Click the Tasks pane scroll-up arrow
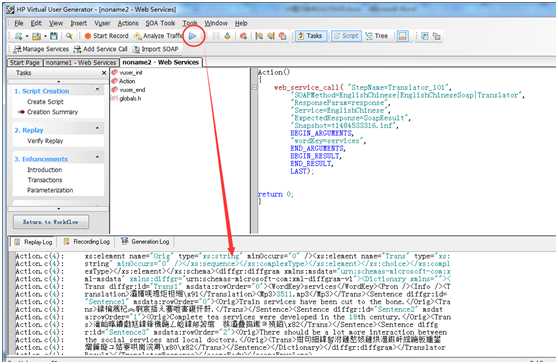This screenshot has width=558, height=364. pos(59,81)
